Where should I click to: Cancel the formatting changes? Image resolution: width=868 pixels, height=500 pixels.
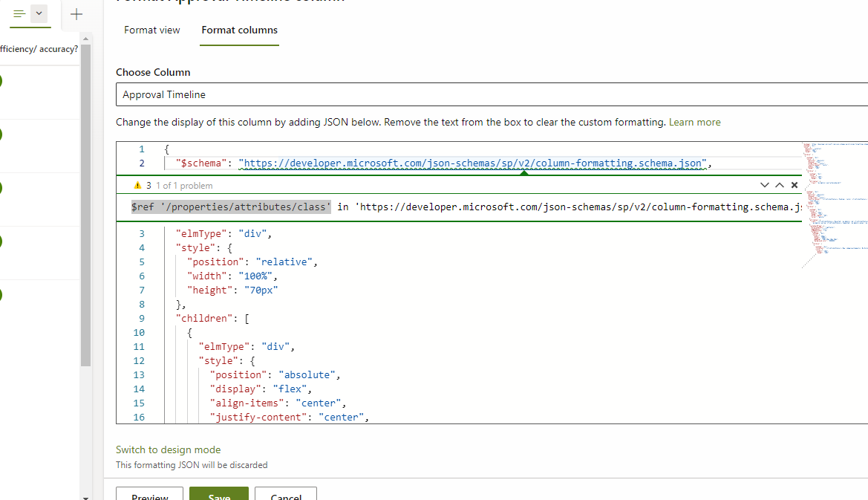tap(286, 494)
